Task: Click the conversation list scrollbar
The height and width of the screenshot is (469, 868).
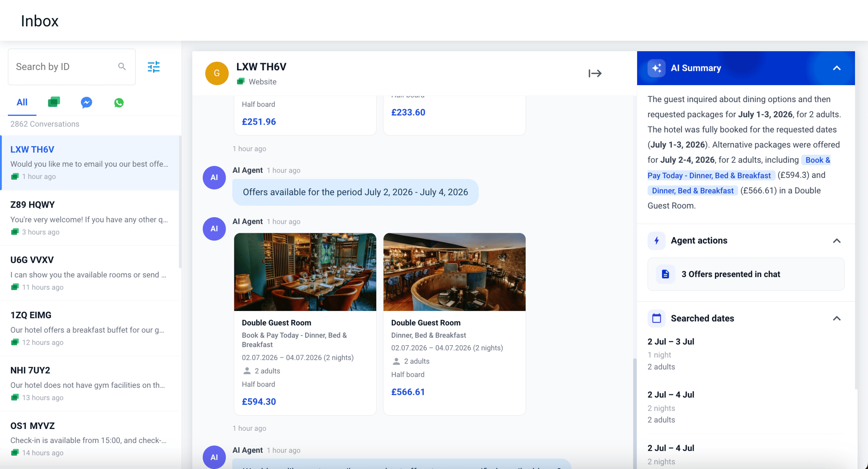Action: pos(180,202)
